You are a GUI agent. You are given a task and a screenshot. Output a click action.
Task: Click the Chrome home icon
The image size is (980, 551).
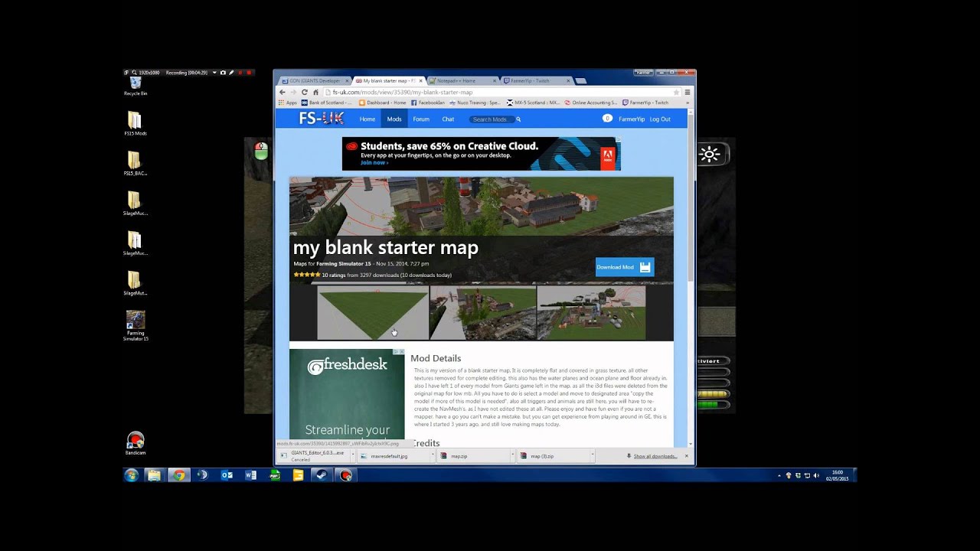click(x=315, y=92)
